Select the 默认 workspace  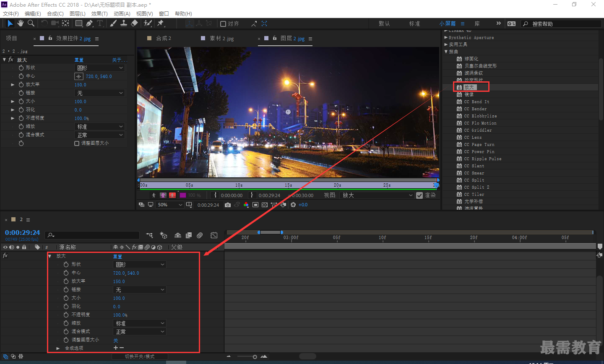pos(384,24)
